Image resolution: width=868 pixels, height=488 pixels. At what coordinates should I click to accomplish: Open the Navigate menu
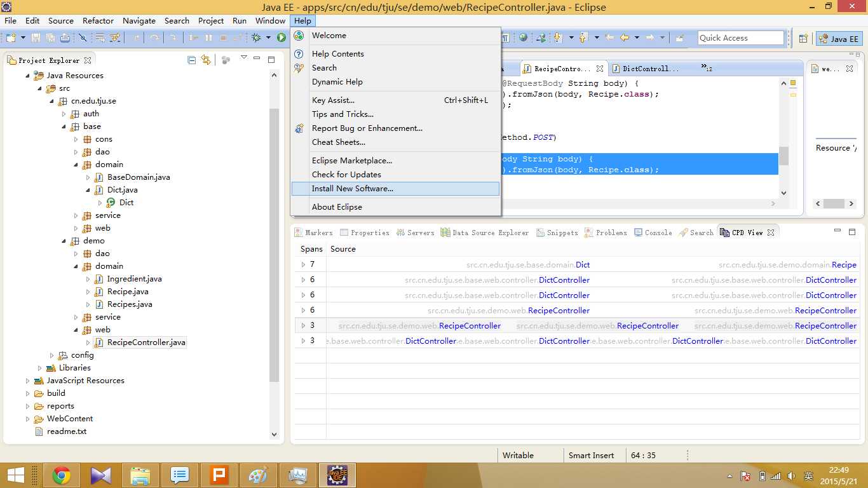click(x=139, y=20)
